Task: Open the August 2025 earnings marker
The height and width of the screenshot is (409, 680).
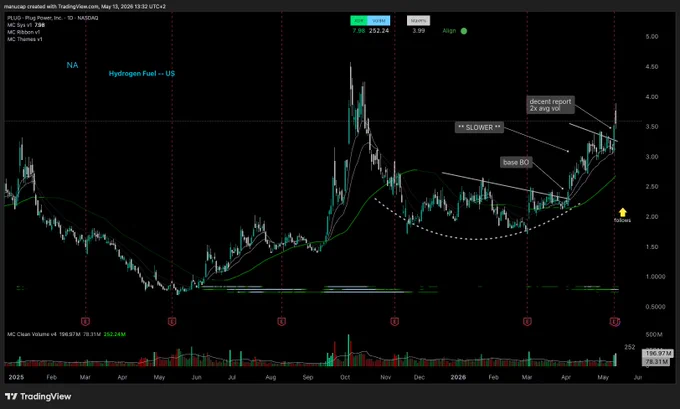Action: [281, 321]
